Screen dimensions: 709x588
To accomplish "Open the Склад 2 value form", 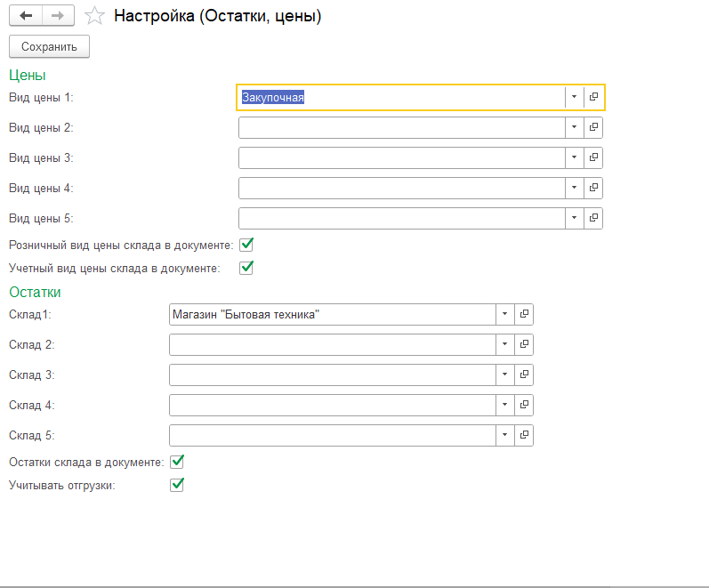I will point(524,344).
